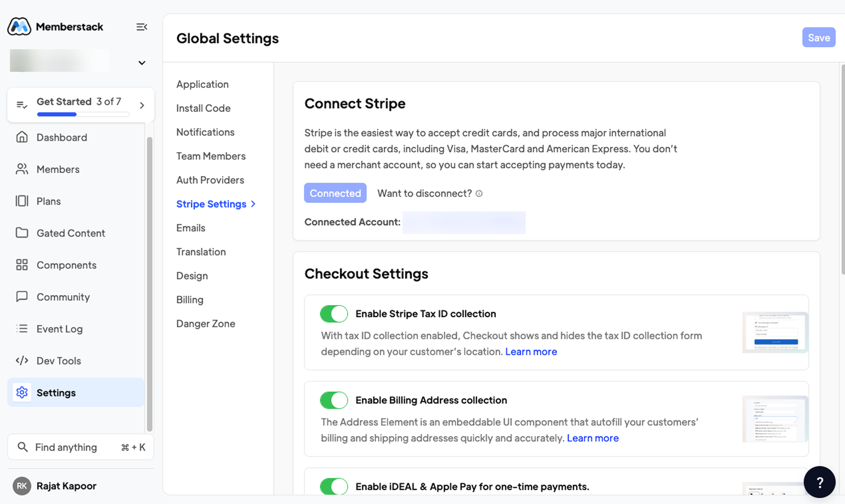Open the help question mark button
The image size is (845, 504).
click(819, 482)
